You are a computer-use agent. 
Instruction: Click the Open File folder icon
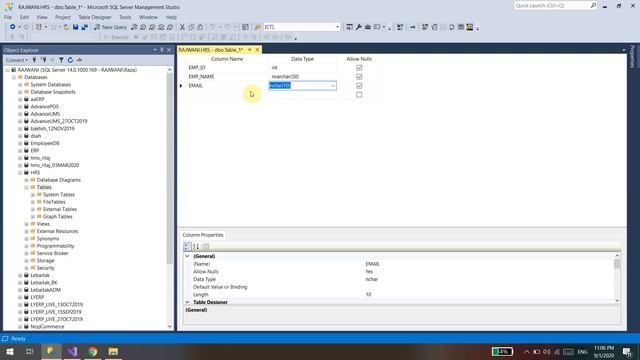point(66,27)
